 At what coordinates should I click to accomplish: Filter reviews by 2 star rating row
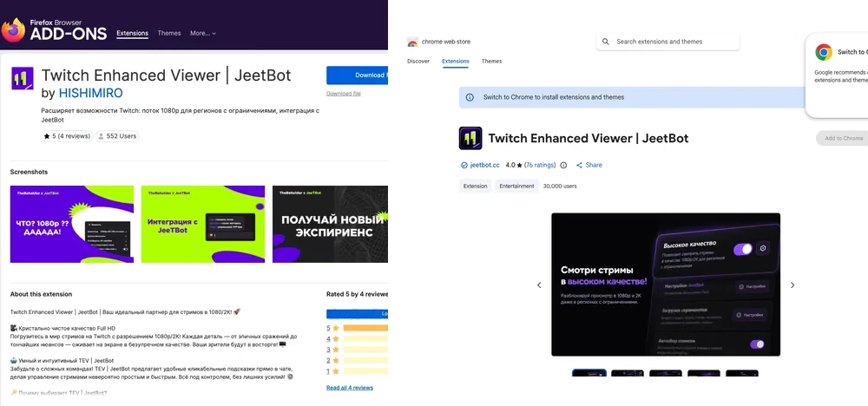(x=357, y=360)
